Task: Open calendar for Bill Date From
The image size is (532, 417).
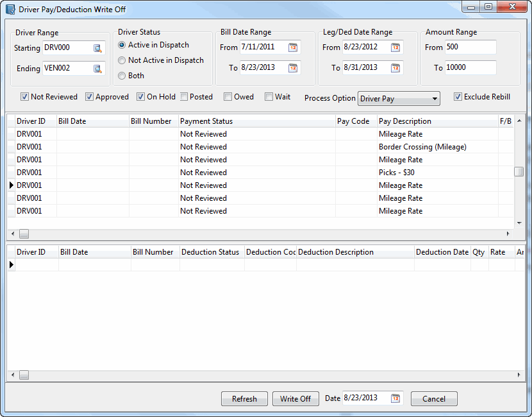Action: click(293, 47)
